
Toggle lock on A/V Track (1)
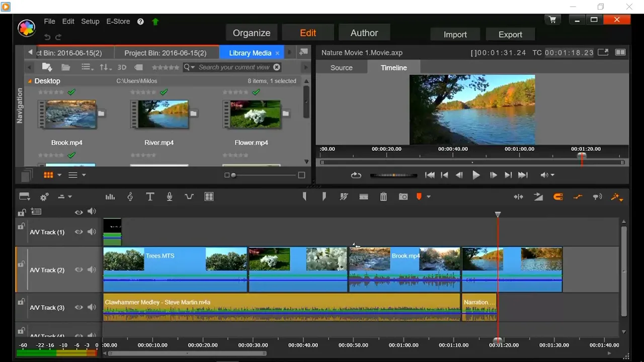(x=21, y=227)
